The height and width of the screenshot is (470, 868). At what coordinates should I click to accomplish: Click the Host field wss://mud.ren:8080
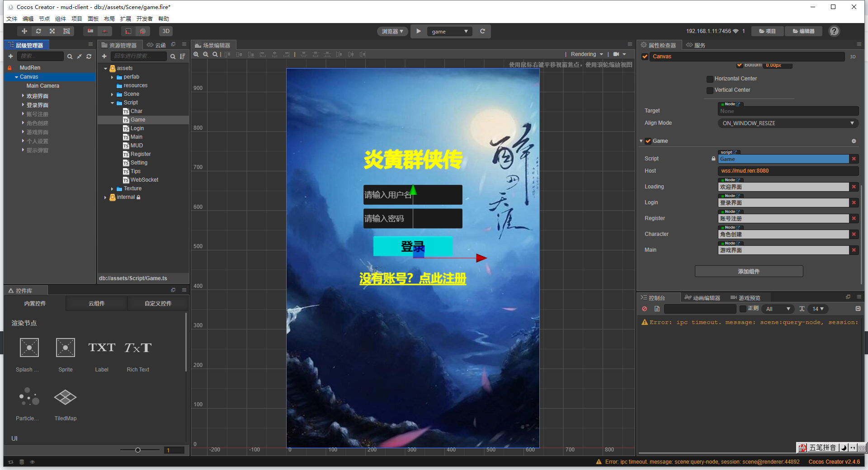point(788,171)
